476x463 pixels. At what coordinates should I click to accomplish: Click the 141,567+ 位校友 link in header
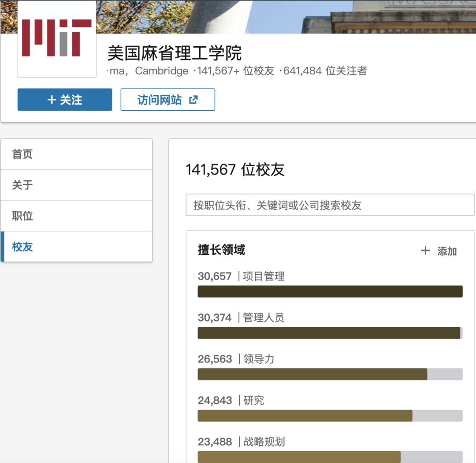(235, 71)
